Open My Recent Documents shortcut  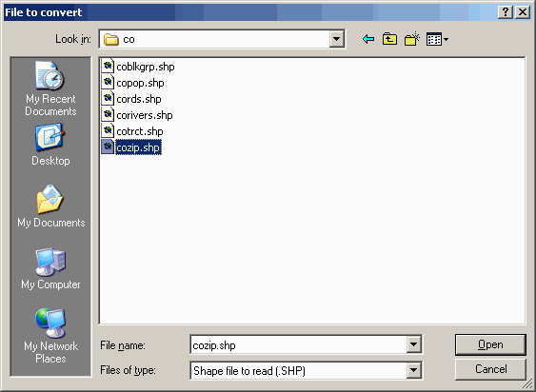(50, 88)
